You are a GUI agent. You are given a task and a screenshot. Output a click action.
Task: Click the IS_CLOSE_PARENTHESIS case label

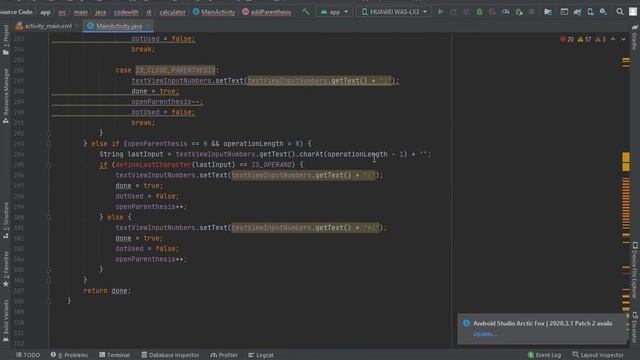[x=175, y=70]
